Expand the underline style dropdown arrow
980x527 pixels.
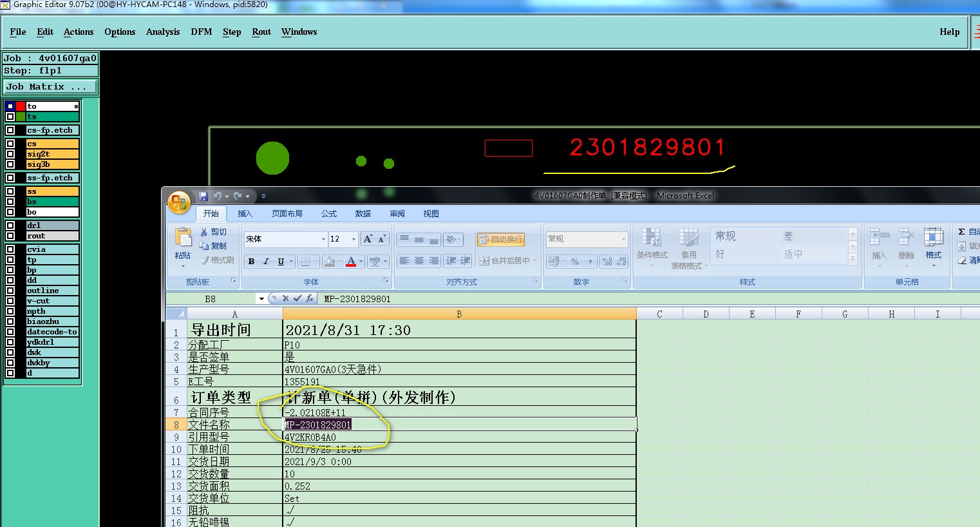coord(291,262)
